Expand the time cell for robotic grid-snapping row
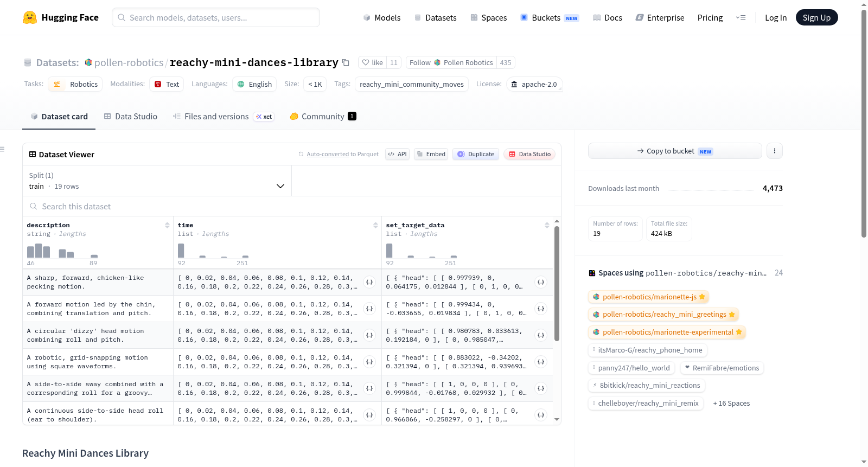 pyautogui.click(x=369, y=362)
